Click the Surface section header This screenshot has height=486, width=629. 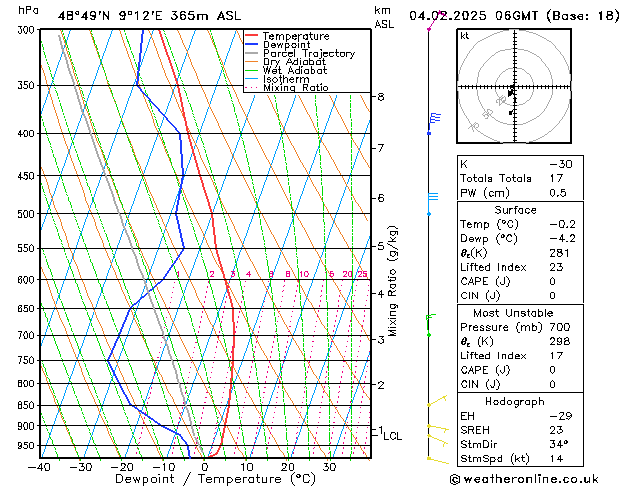tap(511, 210)
